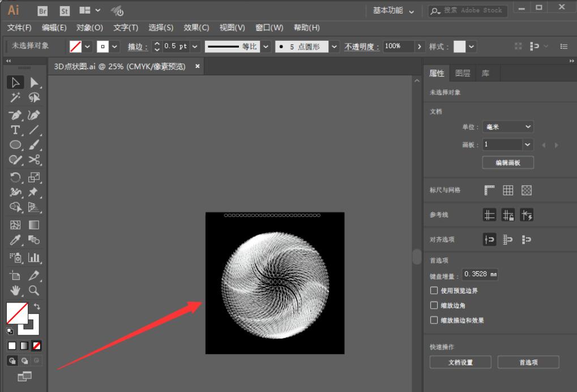Viewport: 577px width, 392px height.
Task: Select the Mesh tool
Action: [15, 225]
